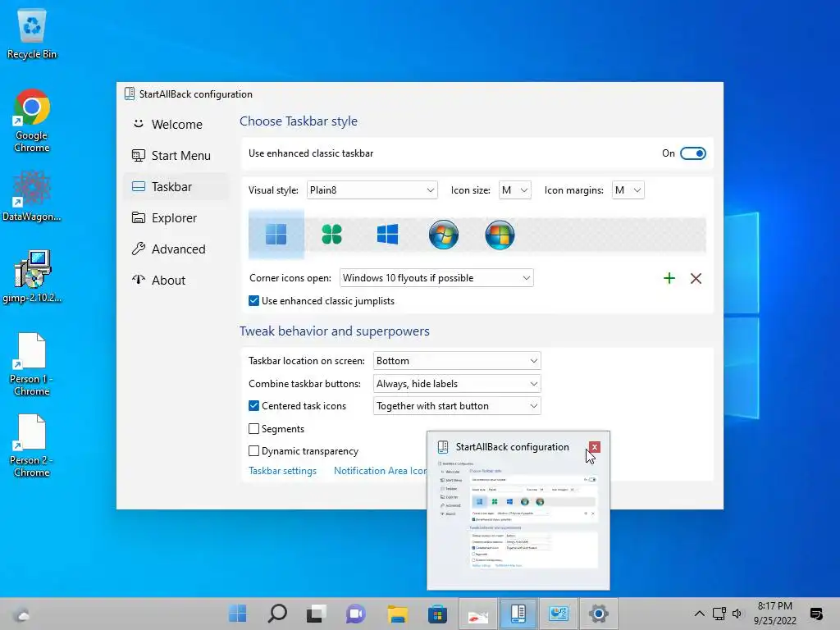Image resolution: width=840 pixels, height=630 pixels.
Task: Click the red X remove icon
Action: pyautogui.click(x=696, y=278)
